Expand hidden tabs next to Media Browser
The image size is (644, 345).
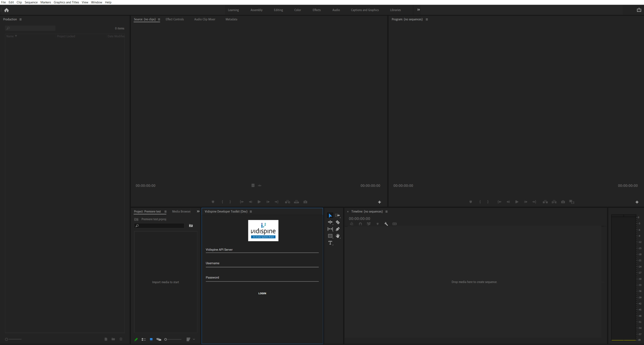click(x=198, y=211)
